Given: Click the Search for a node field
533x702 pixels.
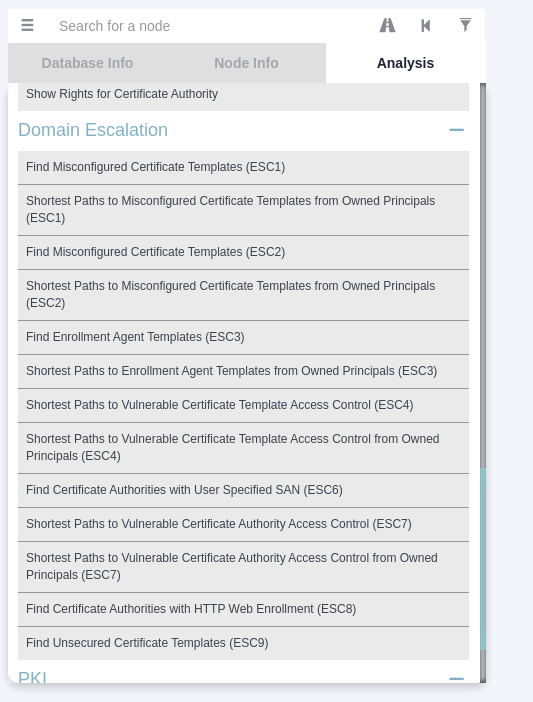Looking at the screenshot, I should pyautogui.click(x=210, y=26).
